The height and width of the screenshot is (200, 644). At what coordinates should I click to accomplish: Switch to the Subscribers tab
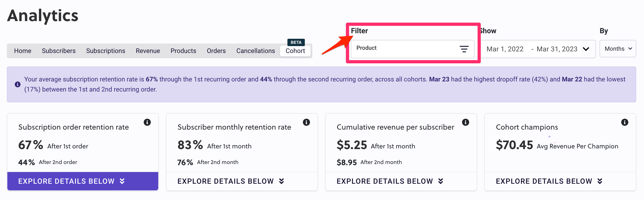59,51
